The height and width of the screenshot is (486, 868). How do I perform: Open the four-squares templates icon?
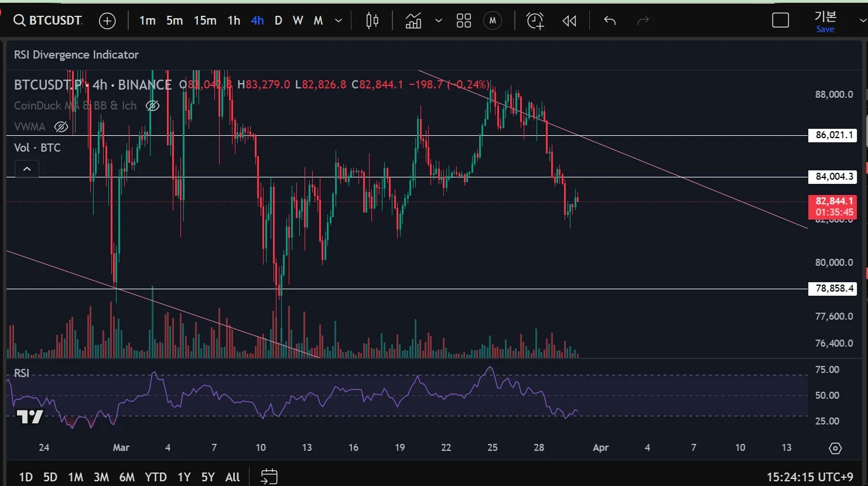point(464,21)
